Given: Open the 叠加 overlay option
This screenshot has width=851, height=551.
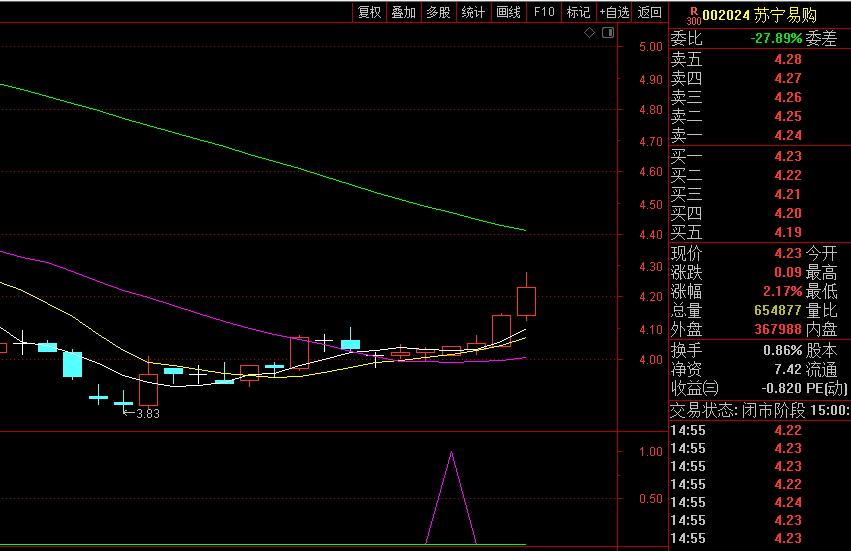Looking at the screenshot, I should point(404,12).
